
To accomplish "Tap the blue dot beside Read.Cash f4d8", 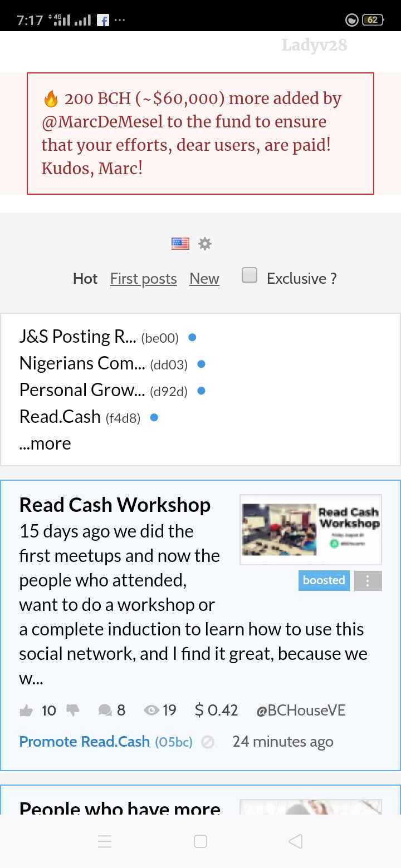I will point(154,417).
